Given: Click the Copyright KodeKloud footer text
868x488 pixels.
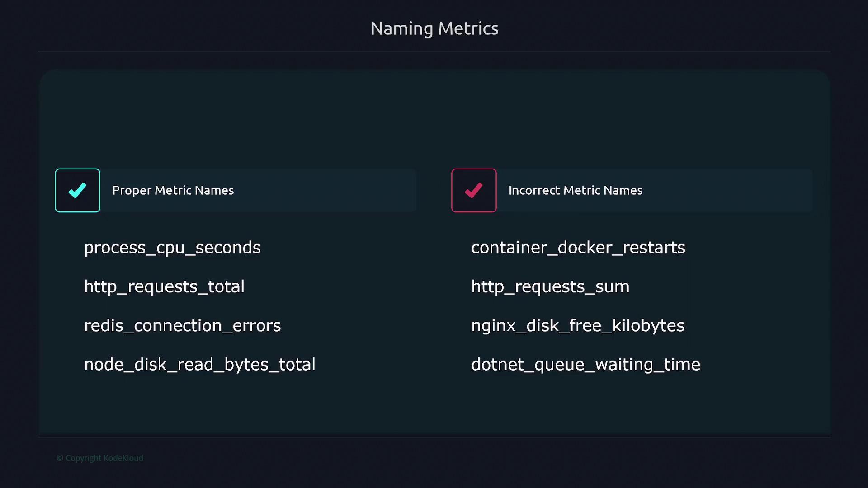Looking at the screenshot, I should [100, 458].
